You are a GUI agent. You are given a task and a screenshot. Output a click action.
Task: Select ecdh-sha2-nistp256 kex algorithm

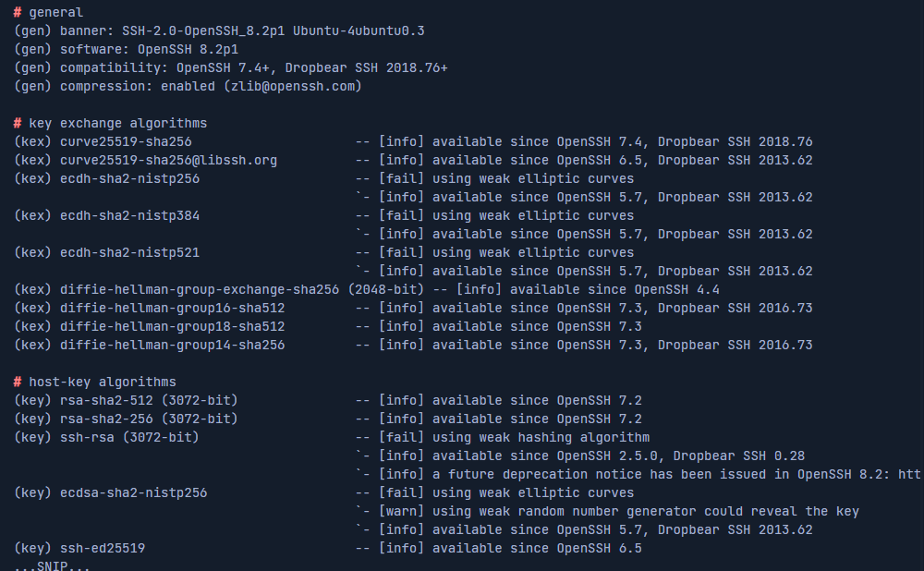pos(129,178)
